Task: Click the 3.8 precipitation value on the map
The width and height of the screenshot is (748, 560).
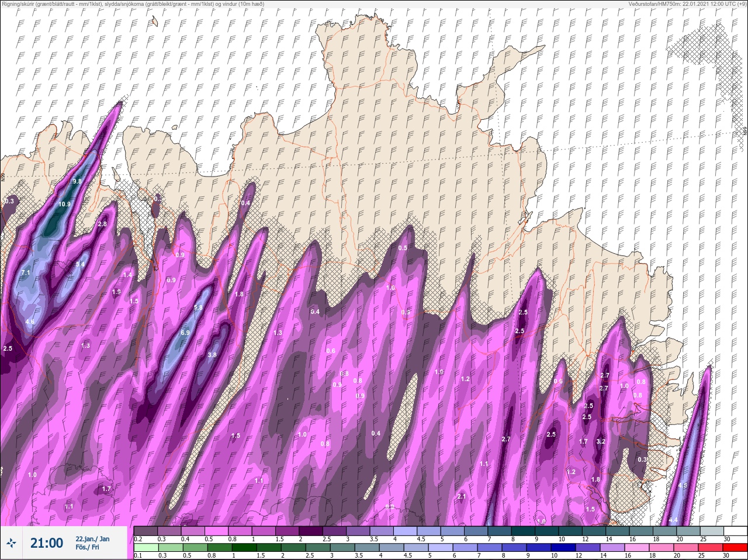Action: click(212, 354)
